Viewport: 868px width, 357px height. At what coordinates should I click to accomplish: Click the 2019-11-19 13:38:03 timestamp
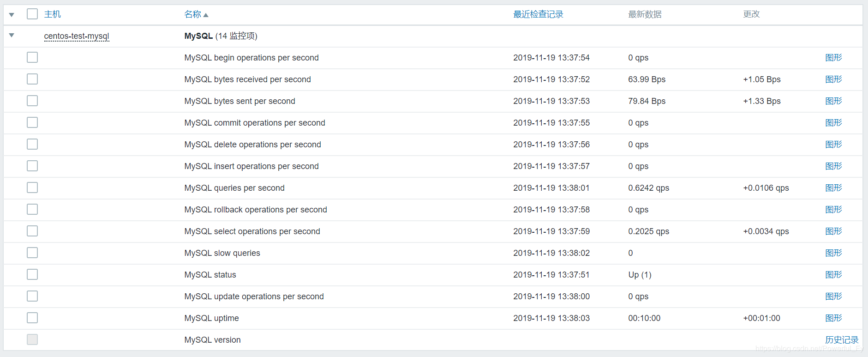pyautogui.click(x=551, y=318)
